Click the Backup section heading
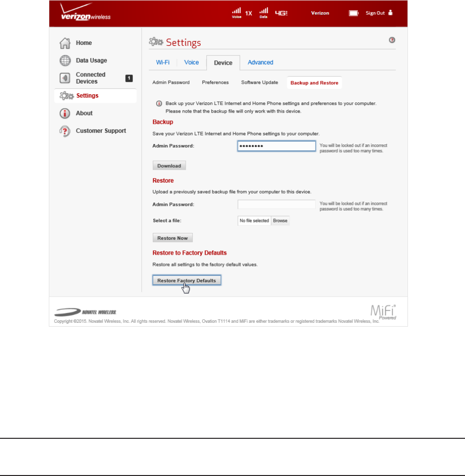Viewport: 465px width, 476px height. (163, 122)
